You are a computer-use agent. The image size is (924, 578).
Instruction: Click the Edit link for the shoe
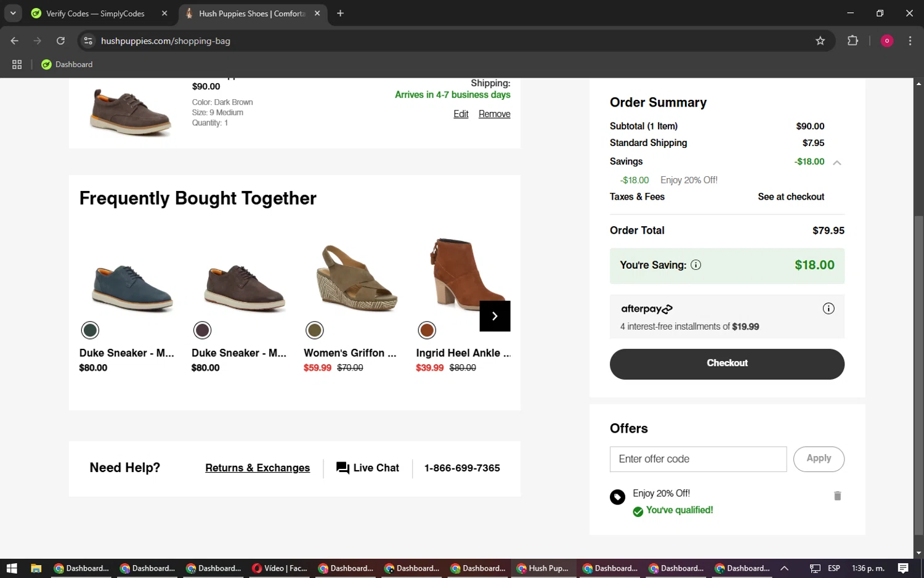[461, 114]
